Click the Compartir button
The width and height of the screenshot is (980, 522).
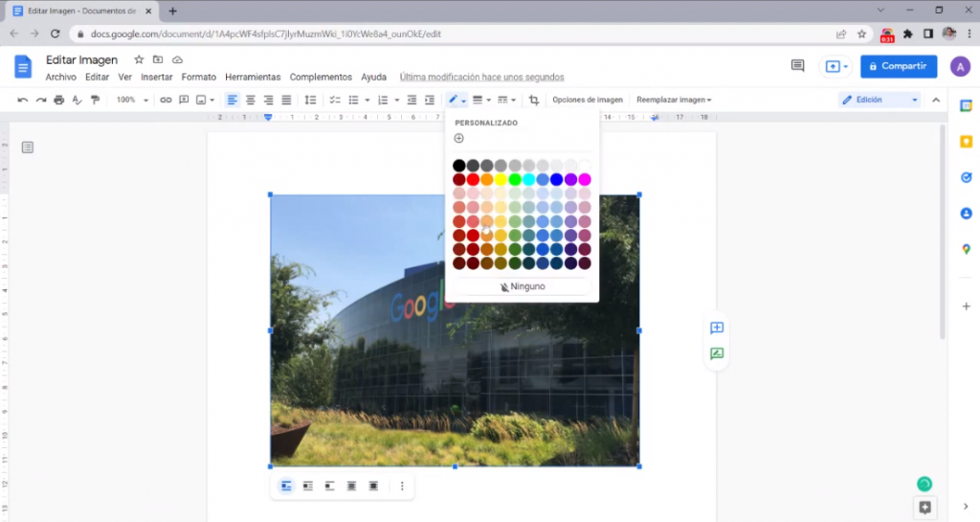pyautogui.click(x=898, y=66)
